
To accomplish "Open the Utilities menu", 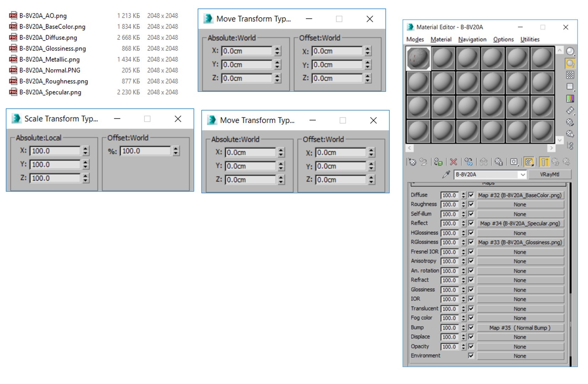I will tap(530, 39).
